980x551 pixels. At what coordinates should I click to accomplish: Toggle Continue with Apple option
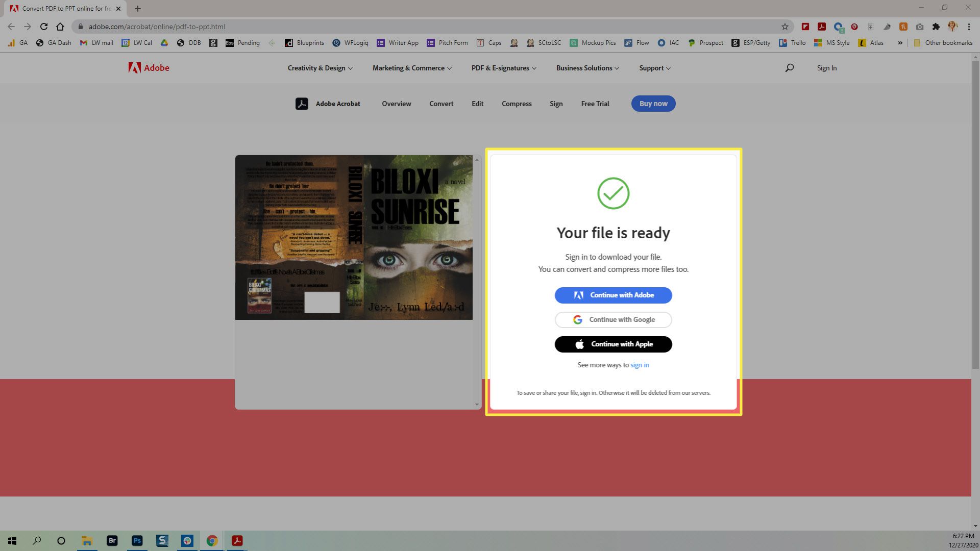[613, 344]
